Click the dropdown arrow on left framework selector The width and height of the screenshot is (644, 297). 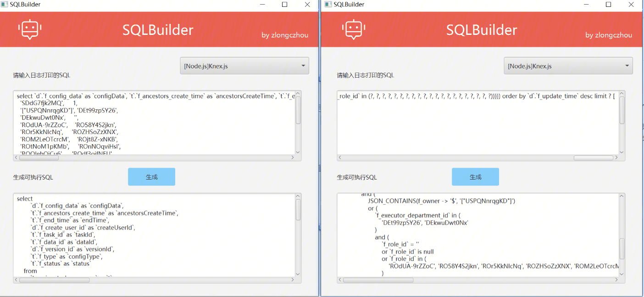(x=303, y=65)
